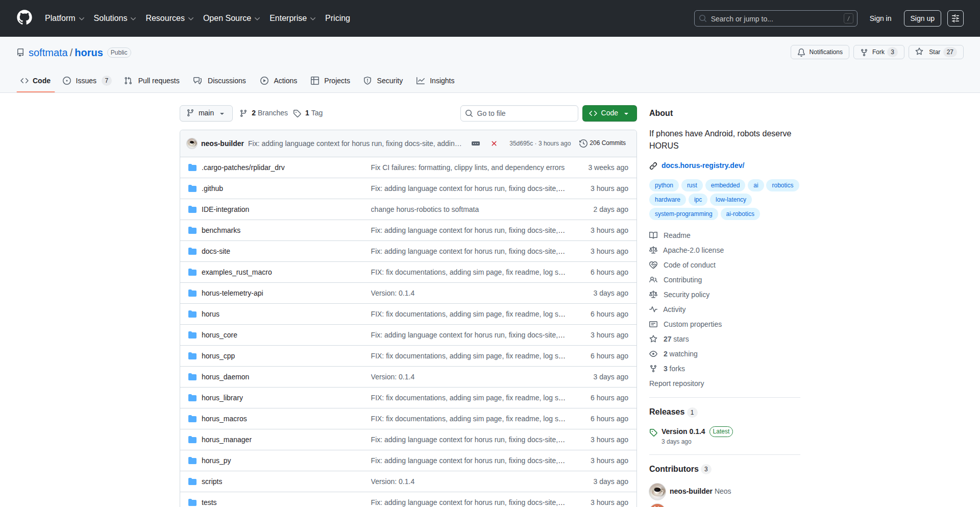
Task: Click the Fork button
Action: pos(878,52)
